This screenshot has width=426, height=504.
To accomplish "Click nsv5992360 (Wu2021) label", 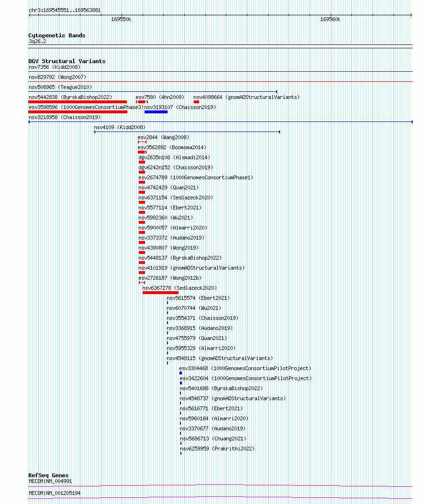I will click(166, 218).
